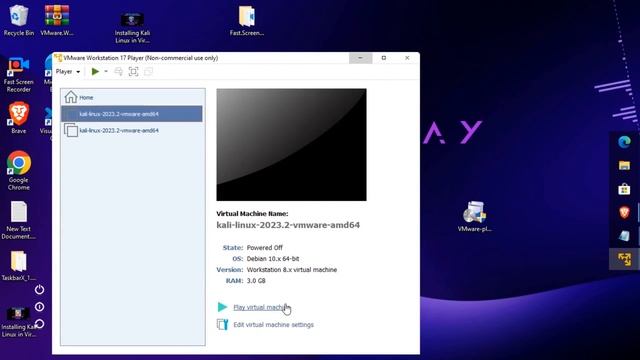640x360 pixels.
Task: Open bottom-left Installing Kali Linux video file
Action: click(x=18, y=322)
